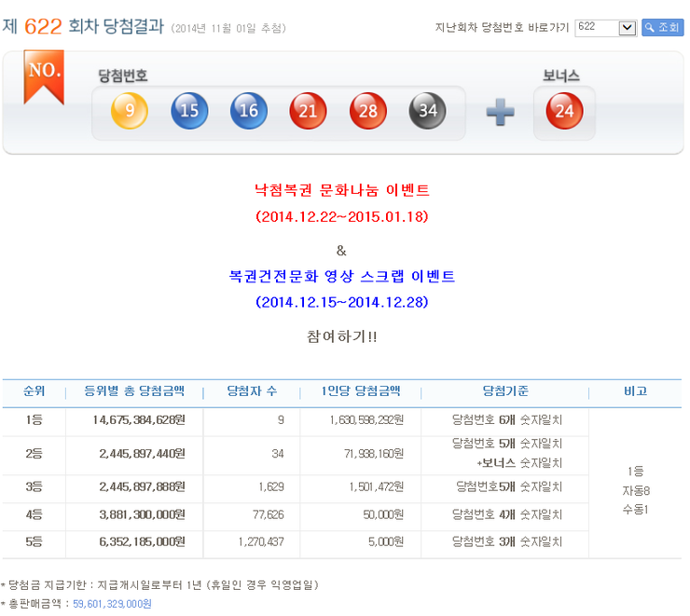Click the total prize 2,445,897,440원

[142, 453]
